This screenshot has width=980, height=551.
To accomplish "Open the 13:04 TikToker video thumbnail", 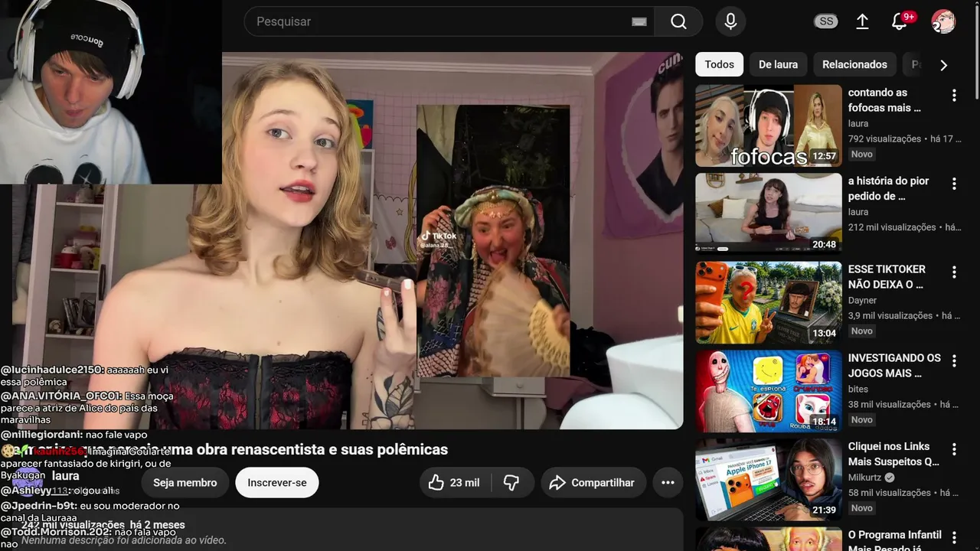I will 769,303.
